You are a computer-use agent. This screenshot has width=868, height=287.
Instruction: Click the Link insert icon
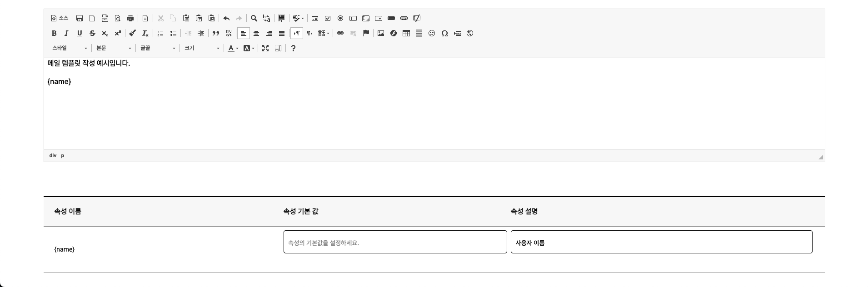[340, 33]
